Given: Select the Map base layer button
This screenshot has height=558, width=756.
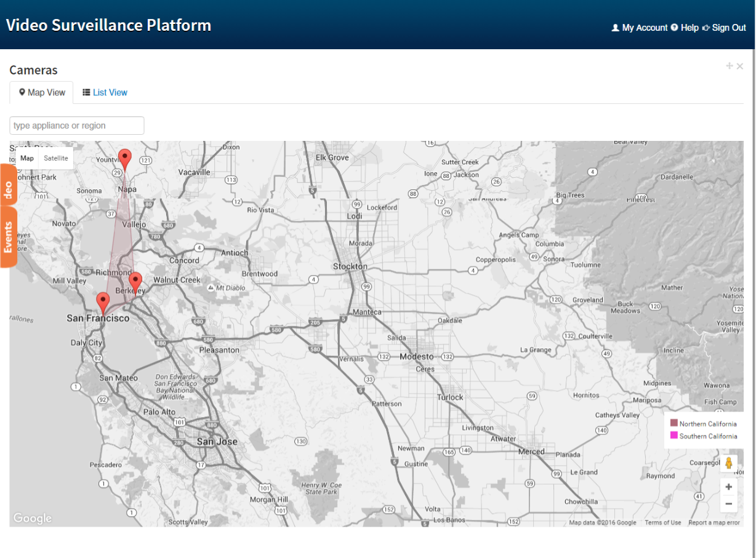Looking at the screenshot, I should pyautogui.click(x=27, y=158).
